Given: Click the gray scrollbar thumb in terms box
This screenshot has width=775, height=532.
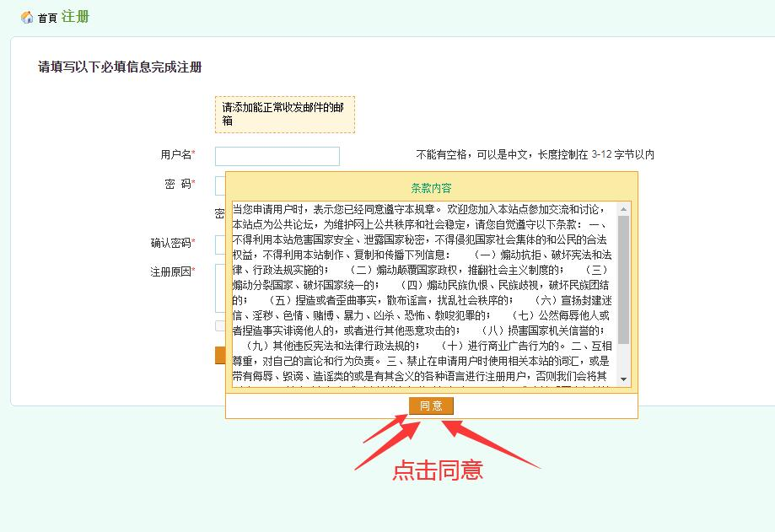Looking at the screenshot, I should pos(624,278).
